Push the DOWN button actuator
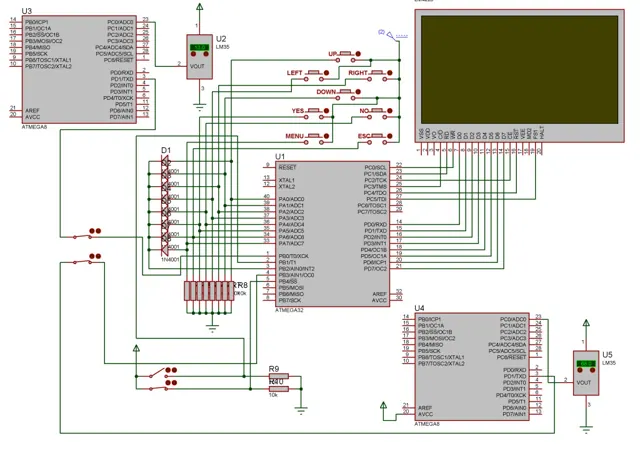Image resolution: width=640 pixels, height=449 pixels. point(345,92)
